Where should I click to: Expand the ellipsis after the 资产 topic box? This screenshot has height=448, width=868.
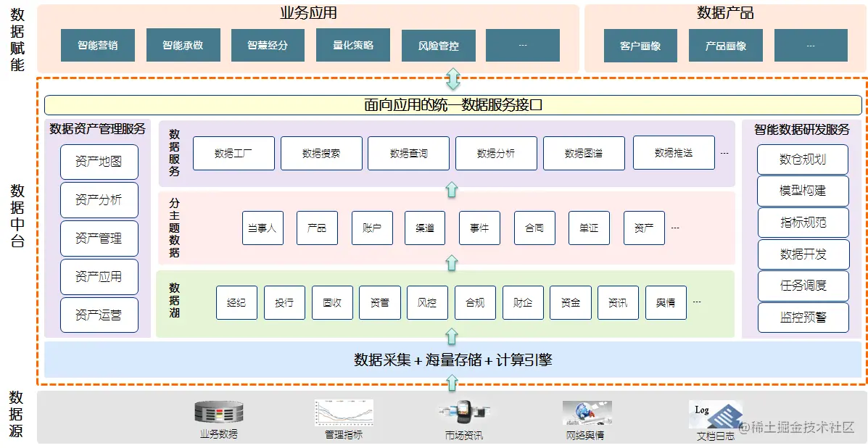click(674, 228)
